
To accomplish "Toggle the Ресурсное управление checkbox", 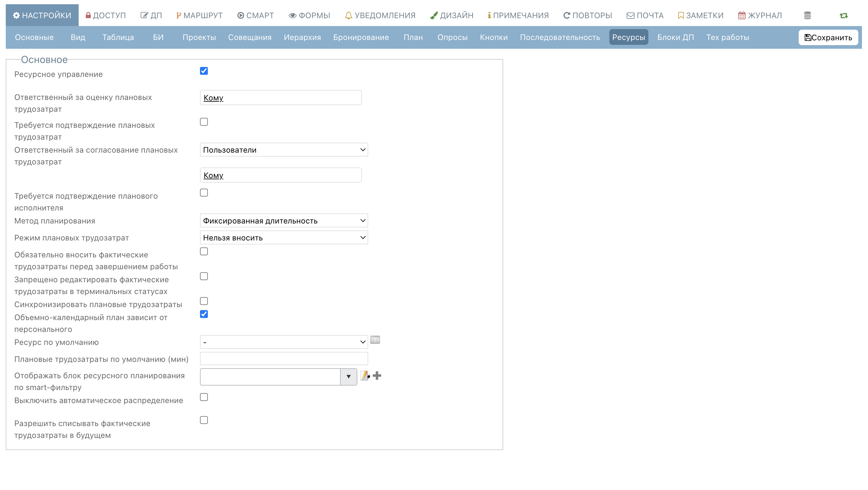I will [204, 71].
